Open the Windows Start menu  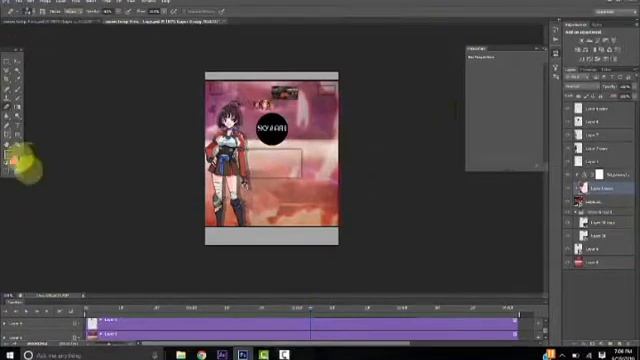[x=10, y=355]
